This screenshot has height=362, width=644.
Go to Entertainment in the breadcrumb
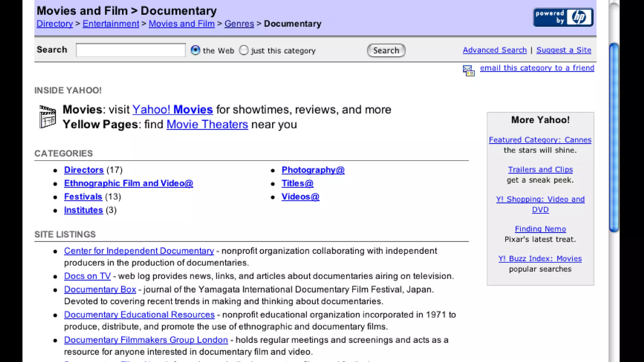111,24
